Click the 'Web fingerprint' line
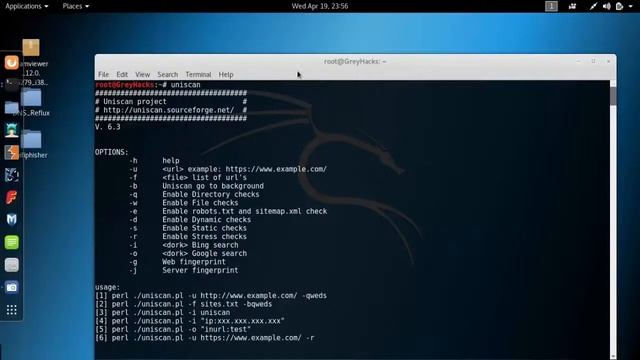 pos(194,262)
